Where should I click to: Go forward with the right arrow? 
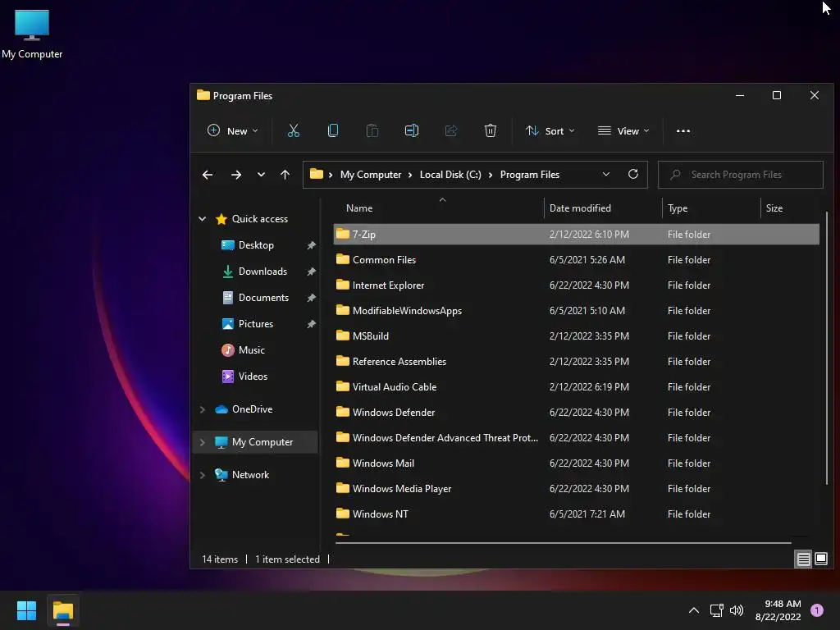(x=235, y=175)
